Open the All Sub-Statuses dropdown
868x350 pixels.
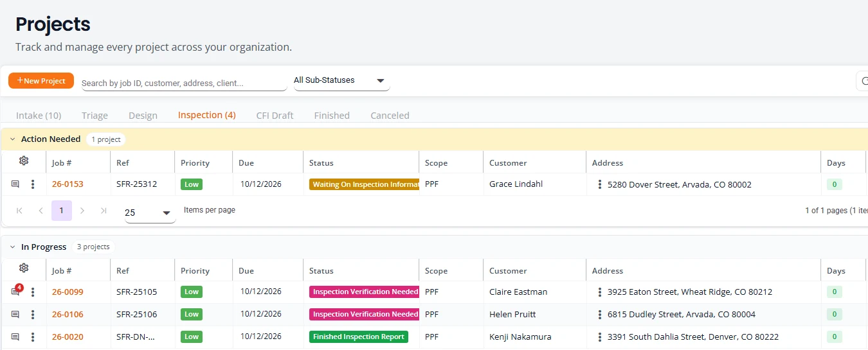coord(341,81)
